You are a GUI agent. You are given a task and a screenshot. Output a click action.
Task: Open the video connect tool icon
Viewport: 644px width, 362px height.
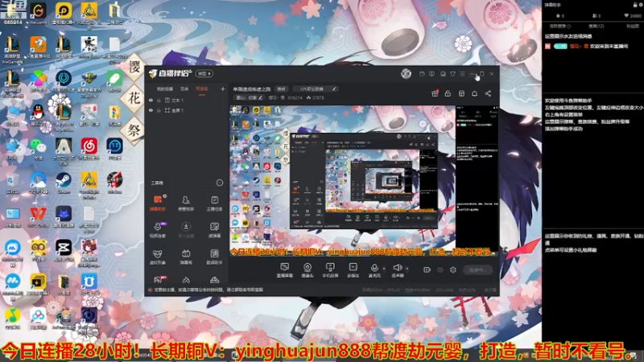158,230
